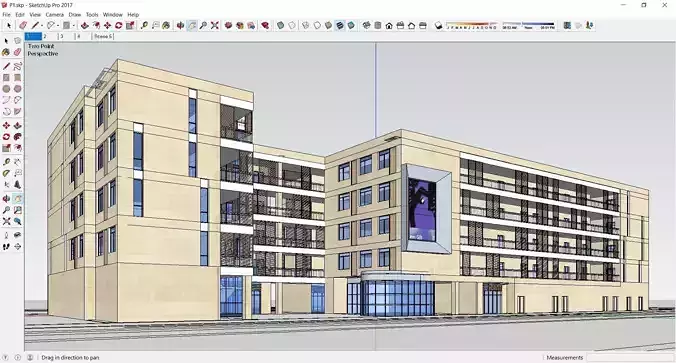Select the Eraser tool in top toolbar
The width and height of the screenshot is (676, 363).
point(23,25)
